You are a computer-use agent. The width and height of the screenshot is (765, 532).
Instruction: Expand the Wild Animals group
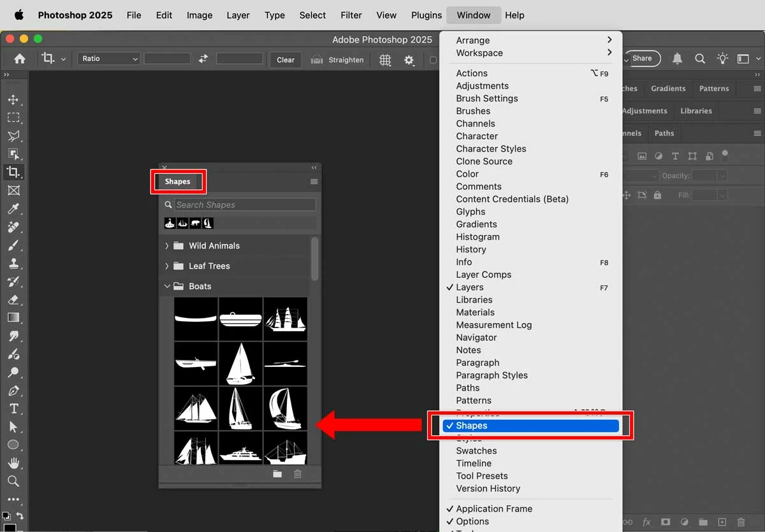point(167,246)
